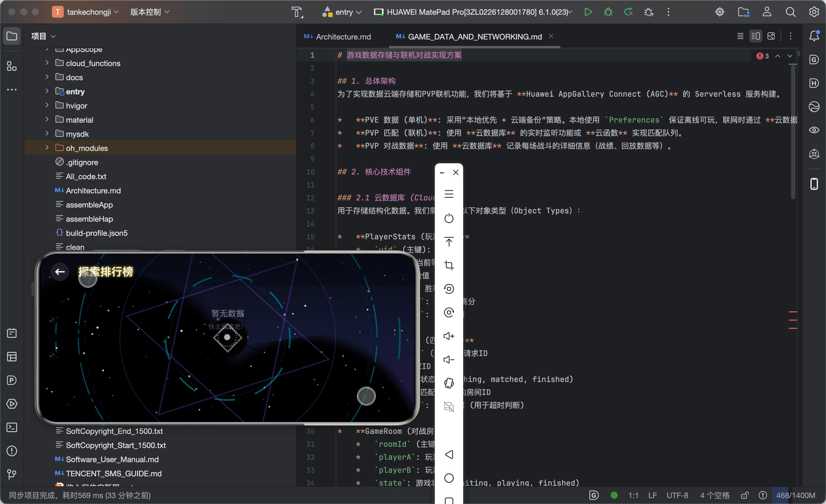Open the Device Manager phone icon
The image size is (826, 504).
tap(814, 184)
